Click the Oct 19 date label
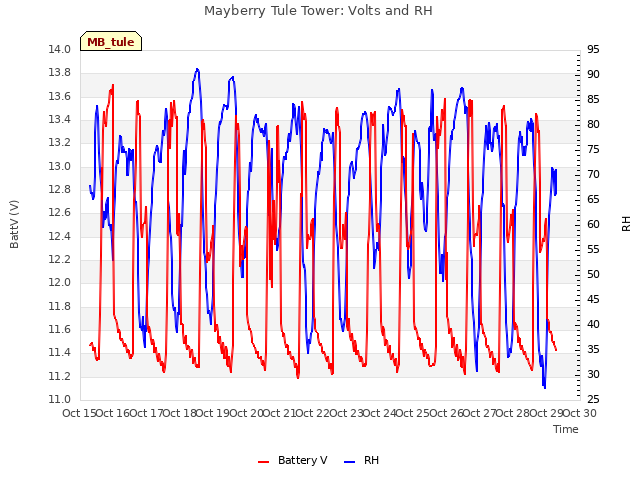This screenshot has width=640, height=480. coord(213,413)
